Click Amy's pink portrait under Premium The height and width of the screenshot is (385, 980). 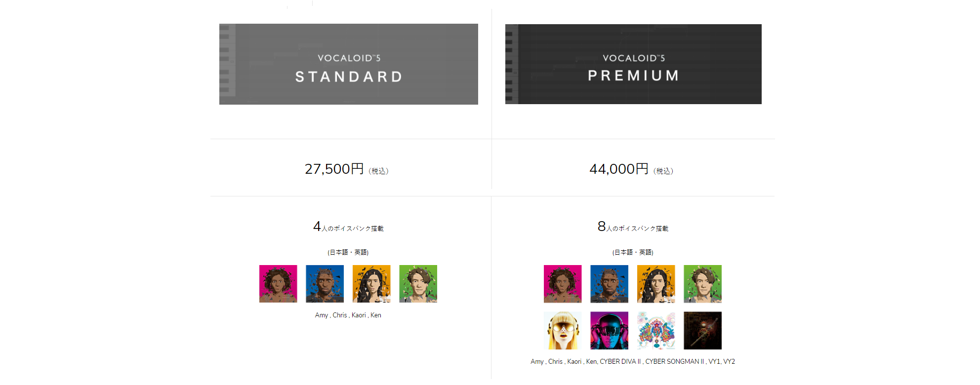pos(563,284)
